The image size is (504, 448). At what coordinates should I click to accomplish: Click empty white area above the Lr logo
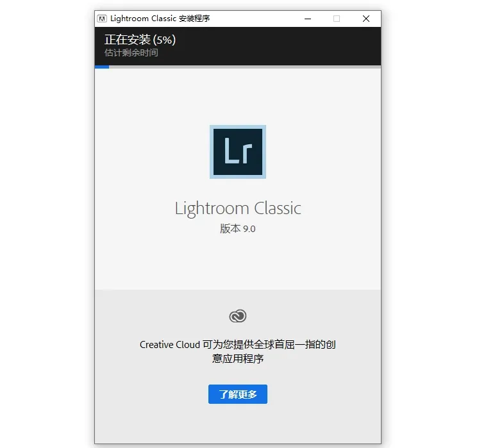(237, 96)
